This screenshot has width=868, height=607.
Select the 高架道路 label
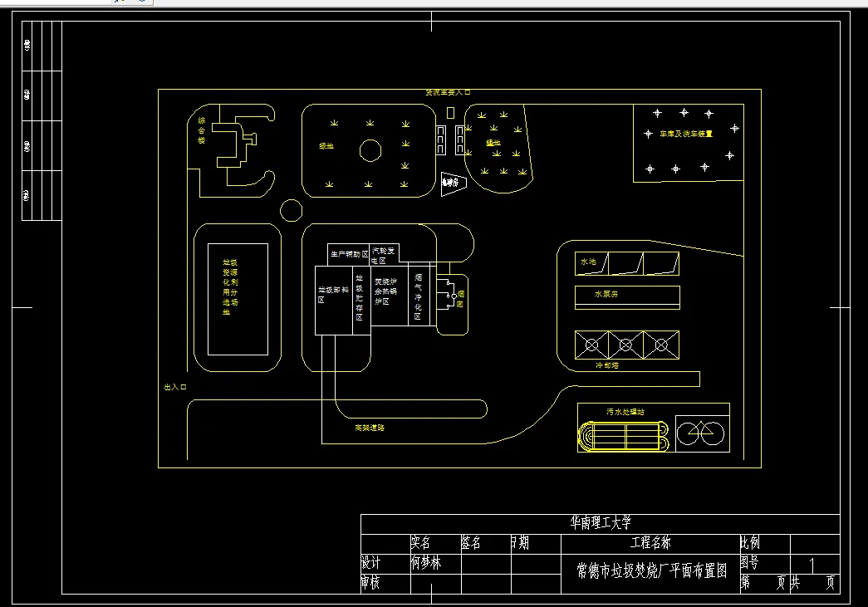(370, 428)
